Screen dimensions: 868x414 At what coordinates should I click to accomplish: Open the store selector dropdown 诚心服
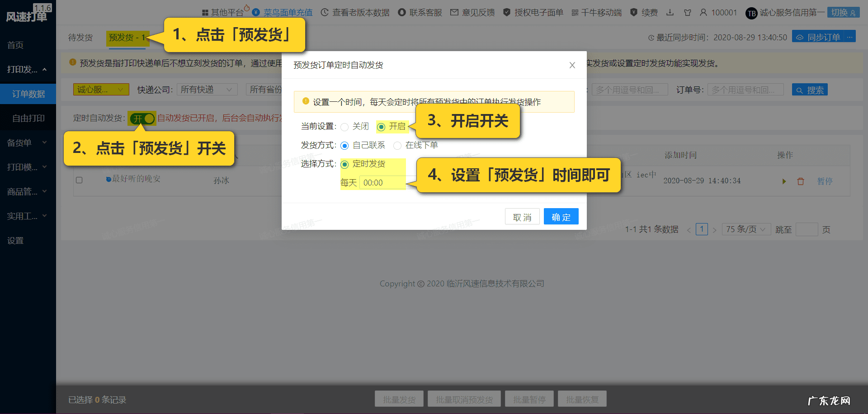[101, 89]
